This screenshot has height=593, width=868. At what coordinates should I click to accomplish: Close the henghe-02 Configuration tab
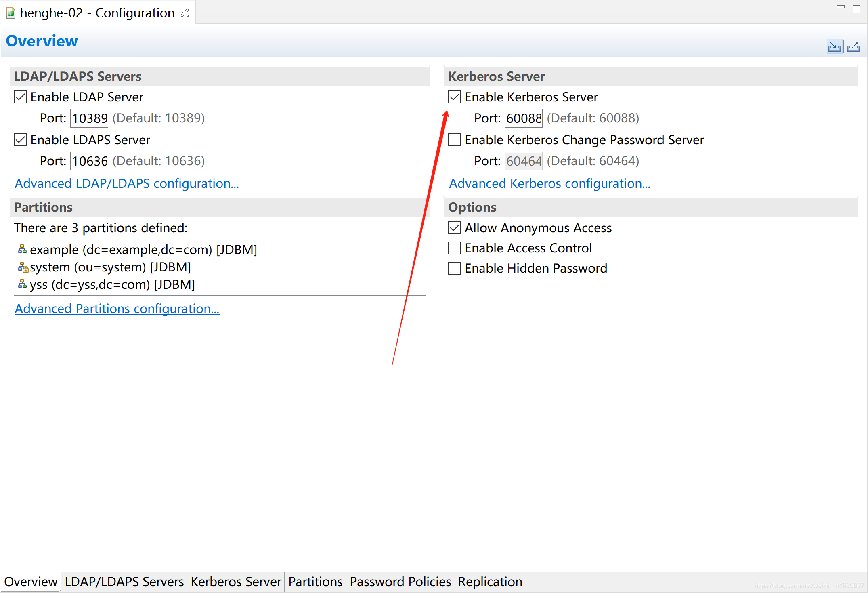[x=185, y=13]
